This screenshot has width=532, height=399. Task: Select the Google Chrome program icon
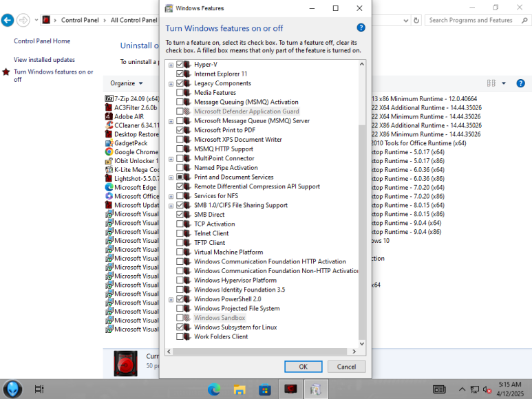click(x=109, y=152)
